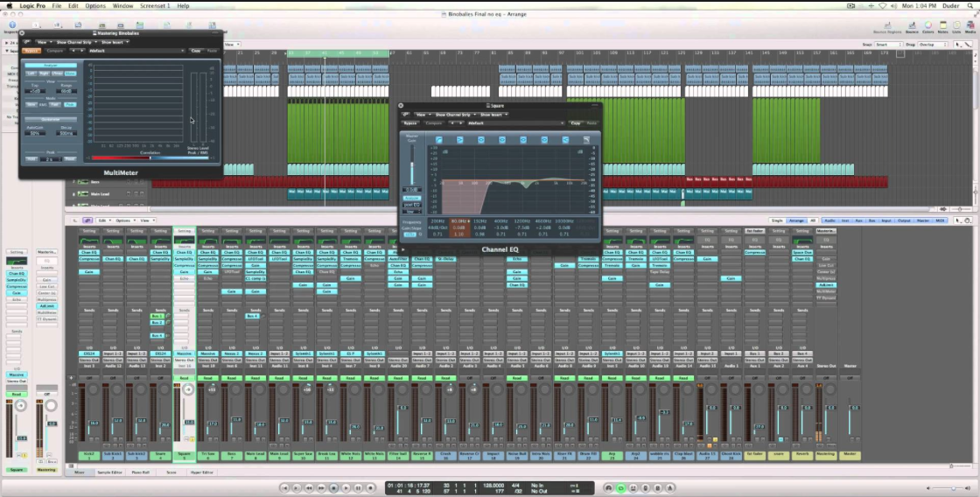Select Left analyzer channel in MultiMeter

(31, 73)
